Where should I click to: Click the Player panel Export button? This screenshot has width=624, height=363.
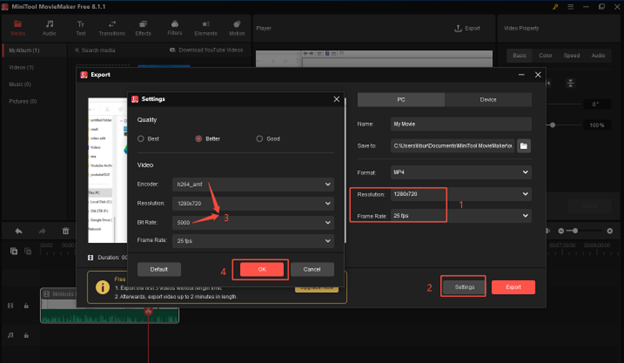467,28
